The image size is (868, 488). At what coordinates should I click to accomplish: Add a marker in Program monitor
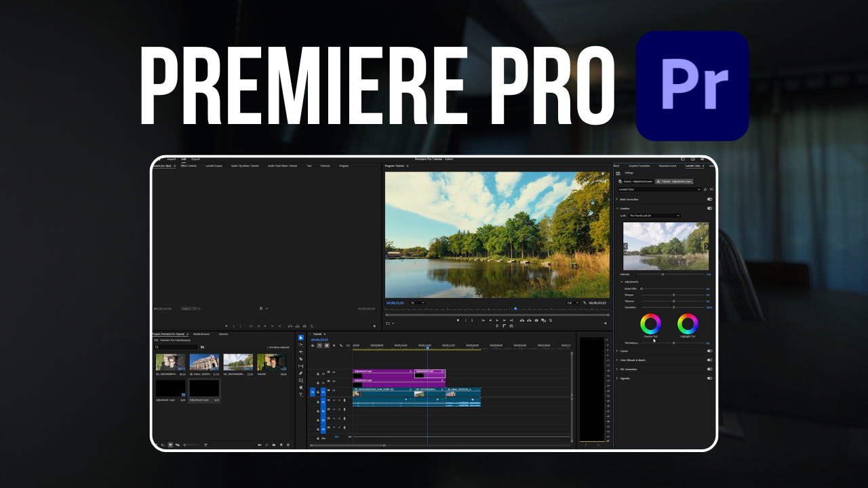click(x=458, y=320)
